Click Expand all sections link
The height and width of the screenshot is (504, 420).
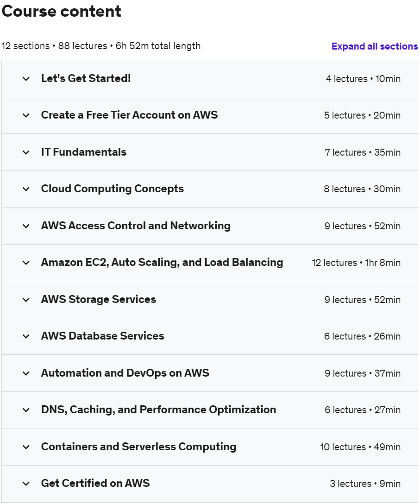[375, 46]
